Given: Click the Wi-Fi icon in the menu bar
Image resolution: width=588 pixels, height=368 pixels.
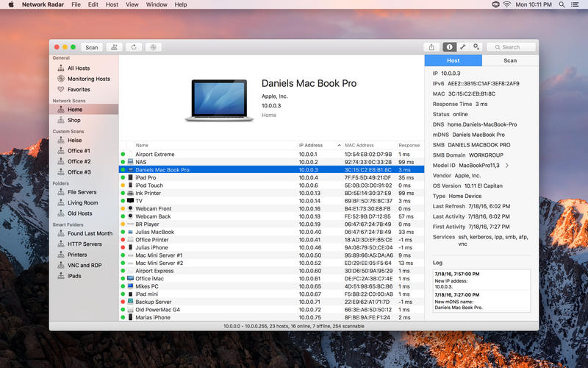Looking at the screenshot, I should (506, 5).
